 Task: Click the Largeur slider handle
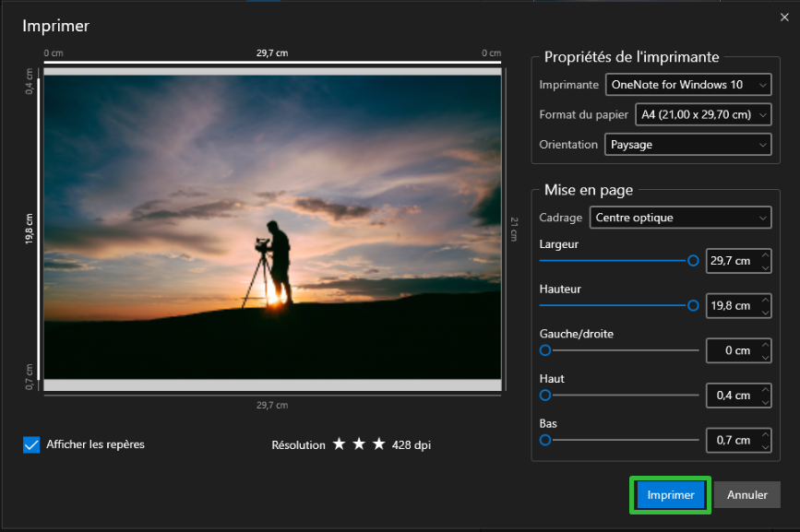click(x=693, y=261)
